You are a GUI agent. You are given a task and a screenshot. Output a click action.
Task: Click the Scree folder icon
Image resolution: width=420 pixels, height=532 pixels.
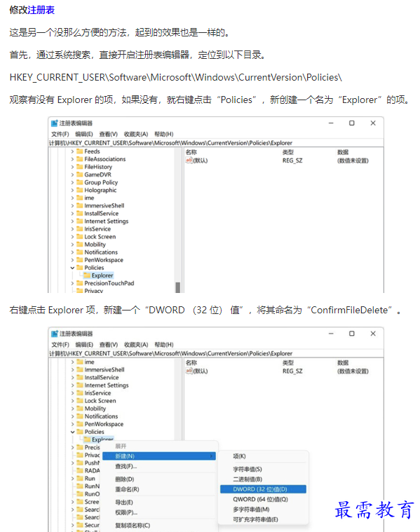tap(80, 502)
